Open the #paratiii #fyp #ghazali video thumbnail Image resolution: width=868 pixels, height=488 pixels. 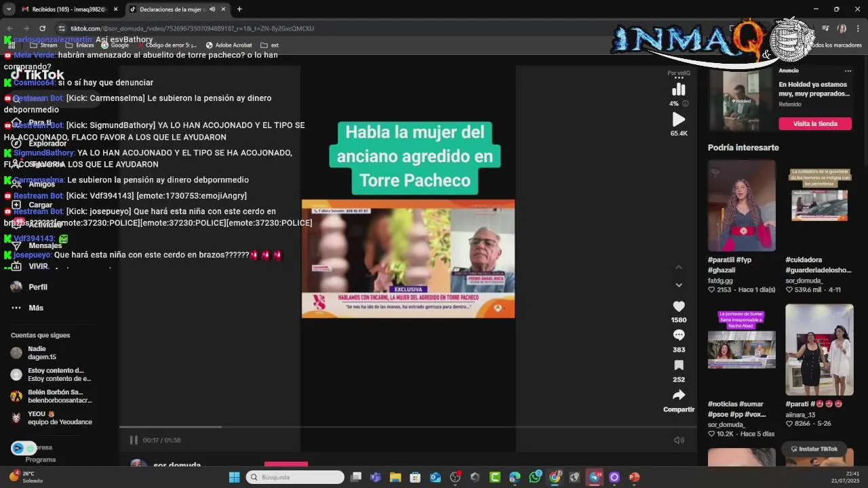(x=742, y=205)
